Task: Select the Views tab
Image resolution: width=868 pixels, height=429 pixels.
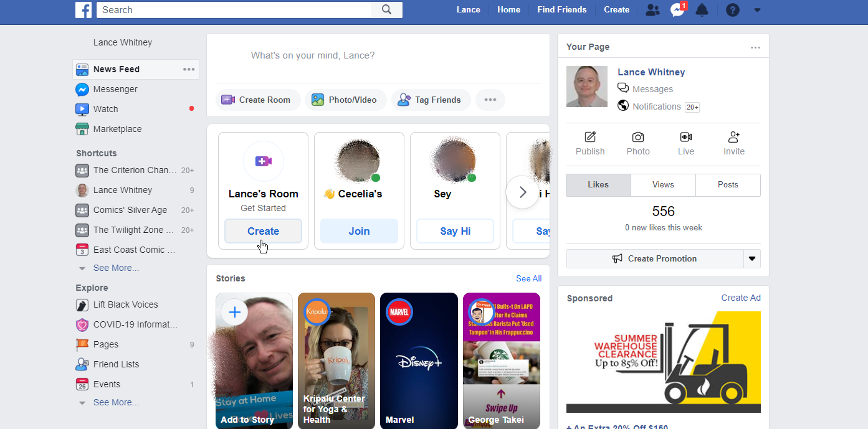Action: tap(663, 185)
